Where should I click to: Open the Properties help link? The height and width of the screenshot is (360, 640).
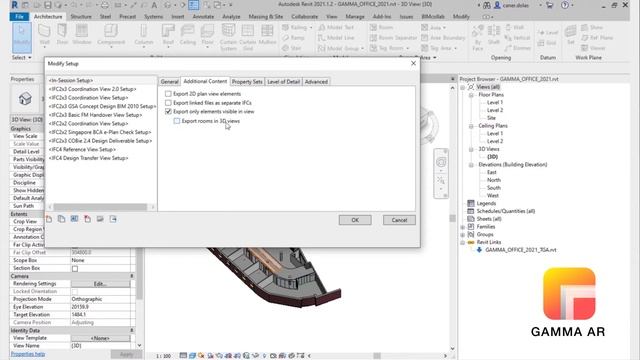click(28, 354)
